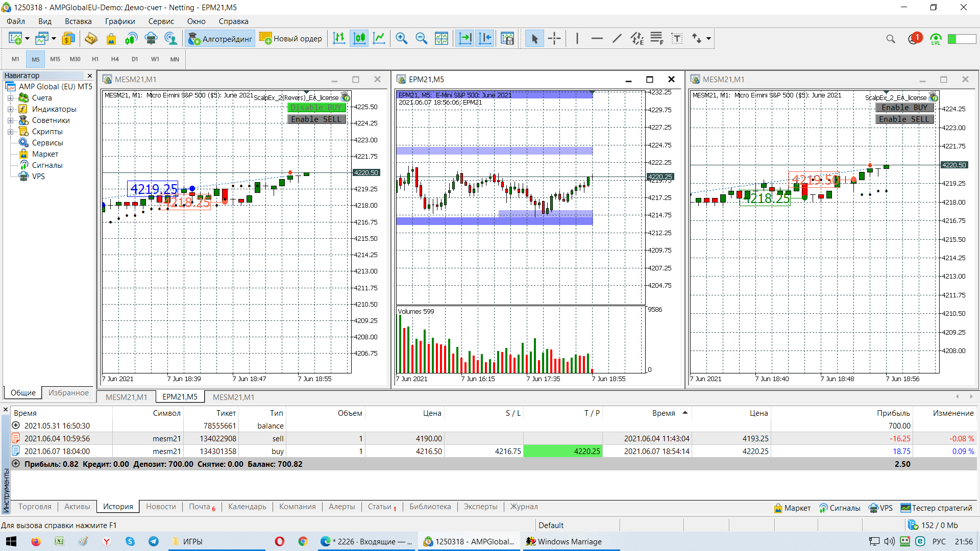980x551 pixels.
Task: Select trendline drawing tool
Action: click(x=617, y=39)
